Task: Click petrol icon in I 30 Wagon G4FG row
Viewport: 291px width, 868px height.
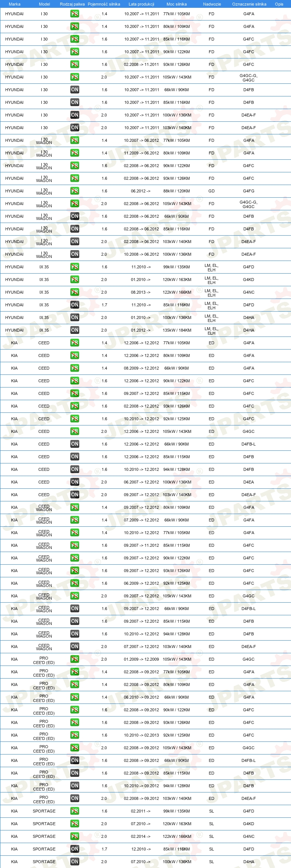Action: pos(74,191)
